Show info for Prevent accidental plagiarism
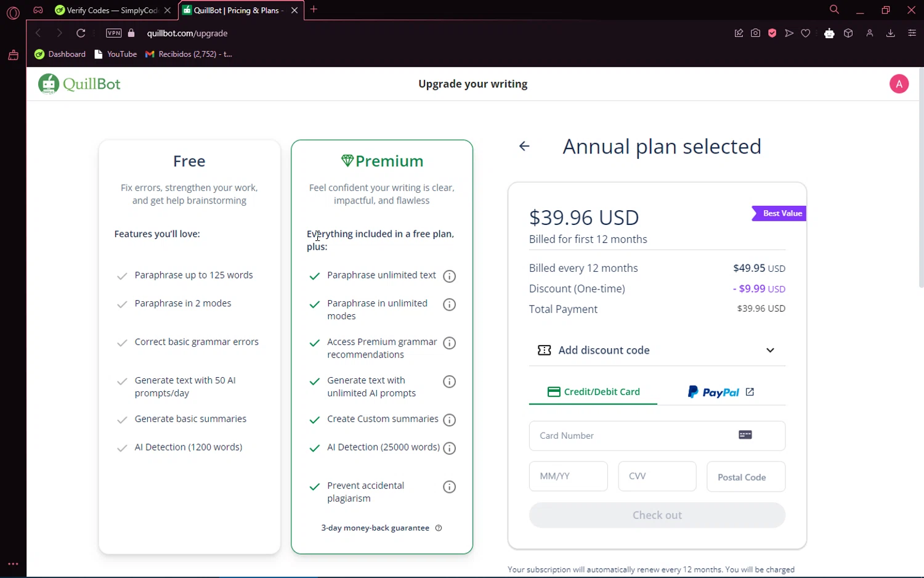This screenshot has width=924, height=578. (x=450, y=487)
